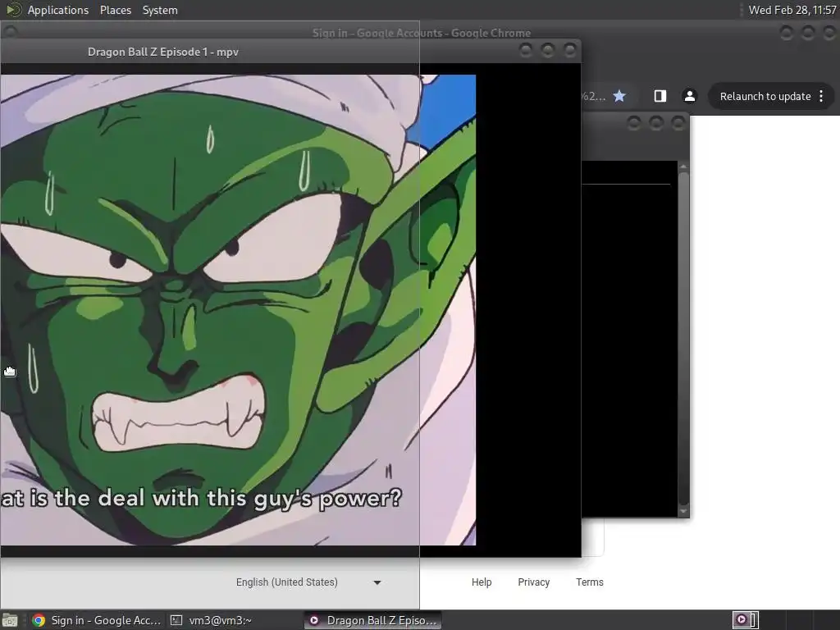The image size is (840, 630).
Task: Click the first title bar button of the mpv window
Action: click(526, 50)
